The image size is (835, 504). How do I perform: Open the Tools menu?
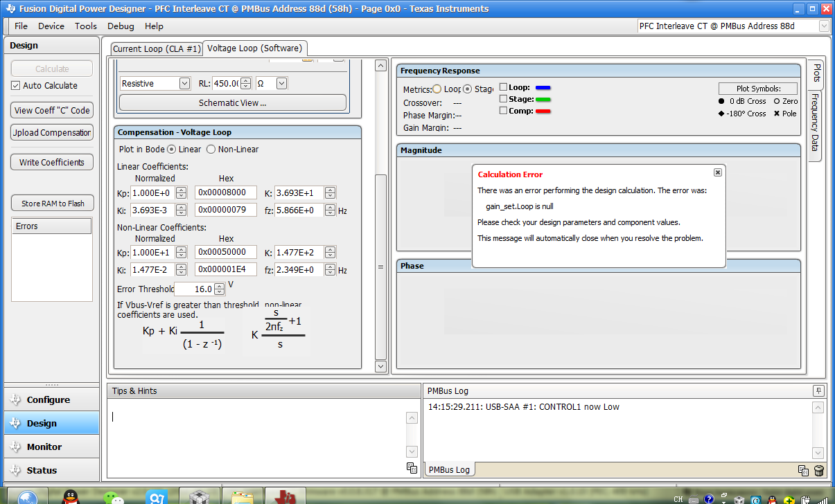coord(86,26)
